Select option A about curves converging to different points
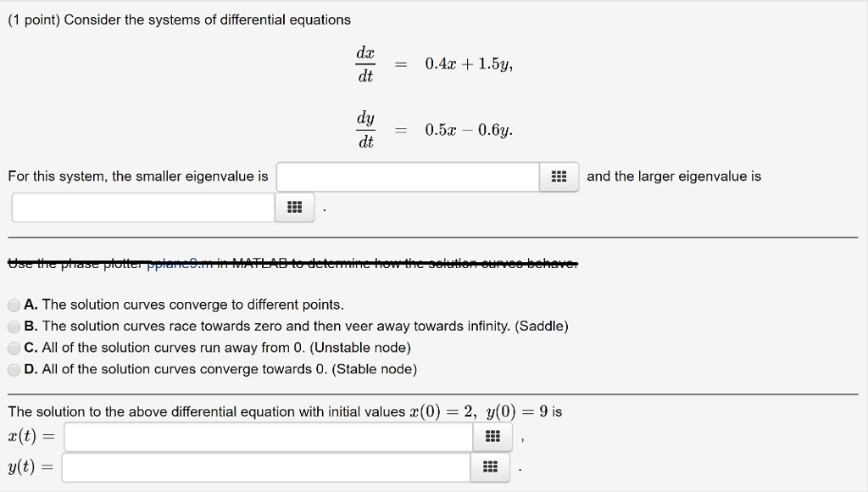Viewport: 868px width, 492px height. tap(14, 304)
